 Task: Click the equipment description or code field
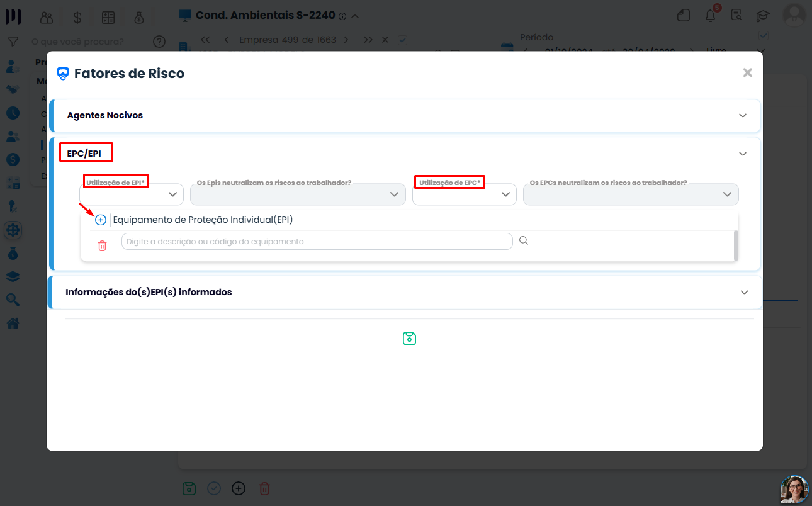pyautogui.click(x=317, y=242)
